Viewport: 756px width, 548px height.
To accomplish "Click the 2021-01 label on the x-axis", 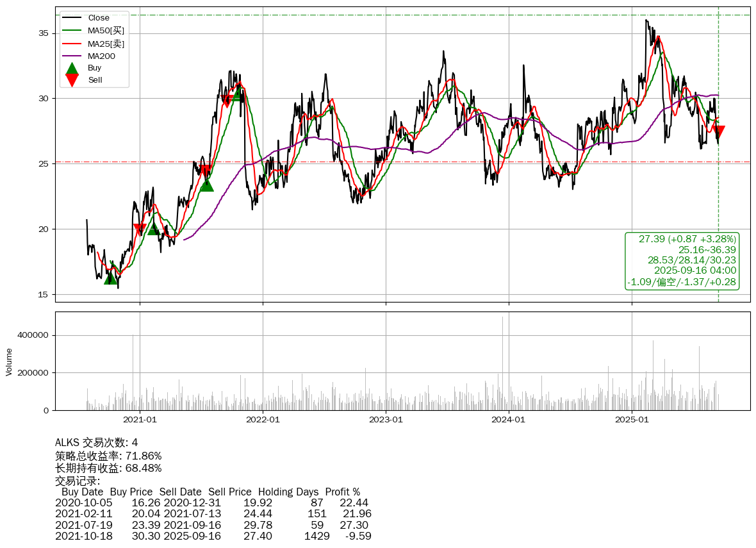I will tap(140, 420).
